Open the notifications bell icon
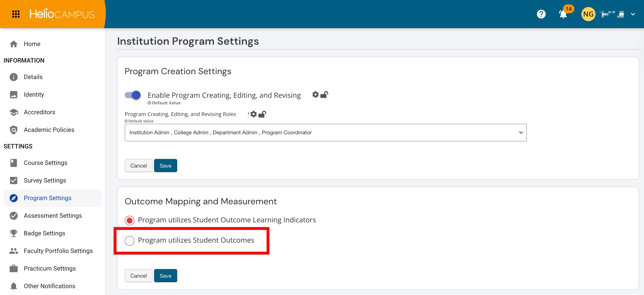 563,14
